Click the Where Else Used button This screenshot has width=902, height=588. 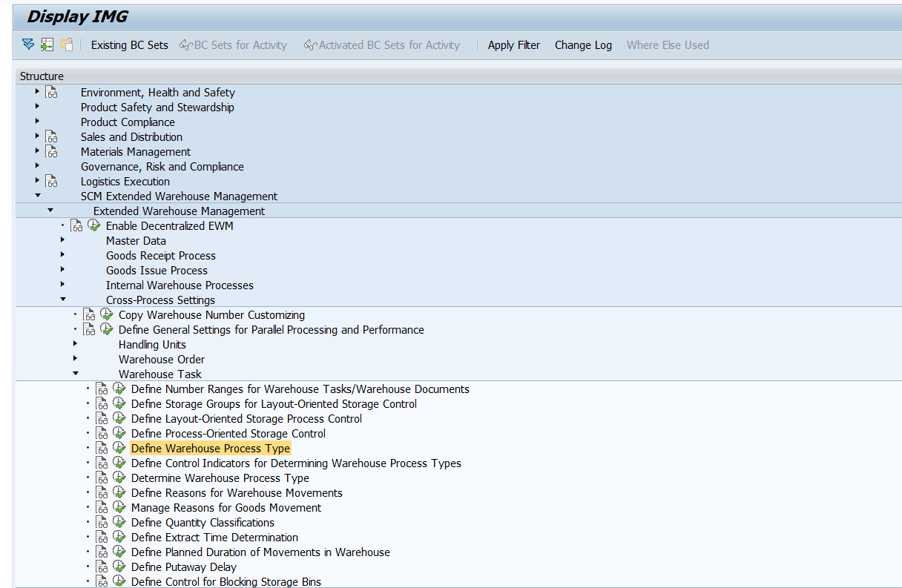pos(668,45)
